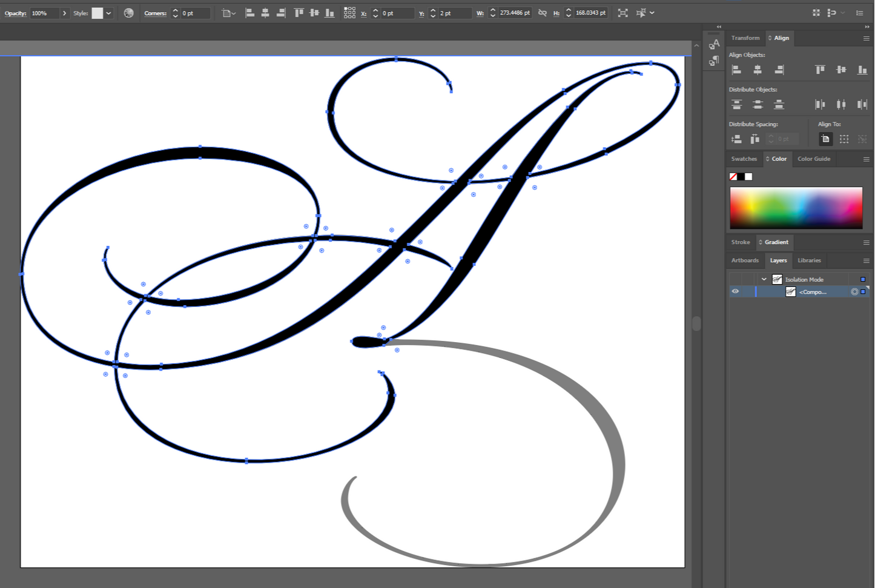The width and height of the screenshot is (875, 588).
Task: Open the Paragraph panel icon in the dock
Action: tap(715, 60)
